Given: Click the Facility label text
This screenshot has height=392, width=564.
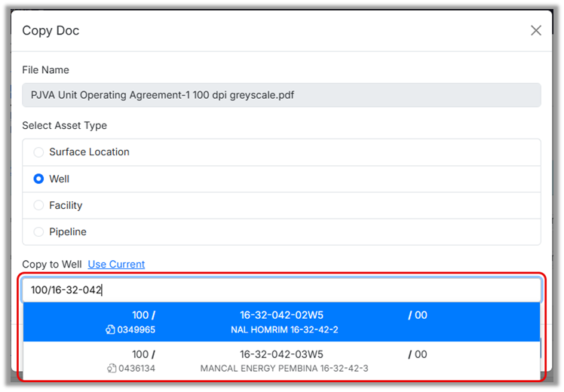Looking at the screenshot, I should [x=66, y=206].
